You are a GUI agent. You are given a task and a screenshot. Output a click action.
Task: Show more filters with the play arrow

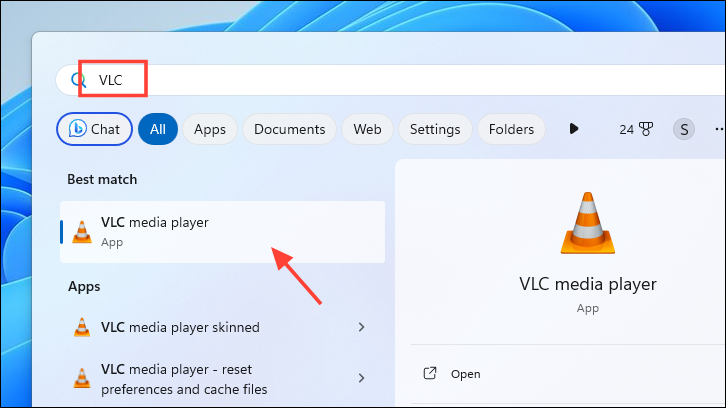pyautogui.click(x=574, y=129)
